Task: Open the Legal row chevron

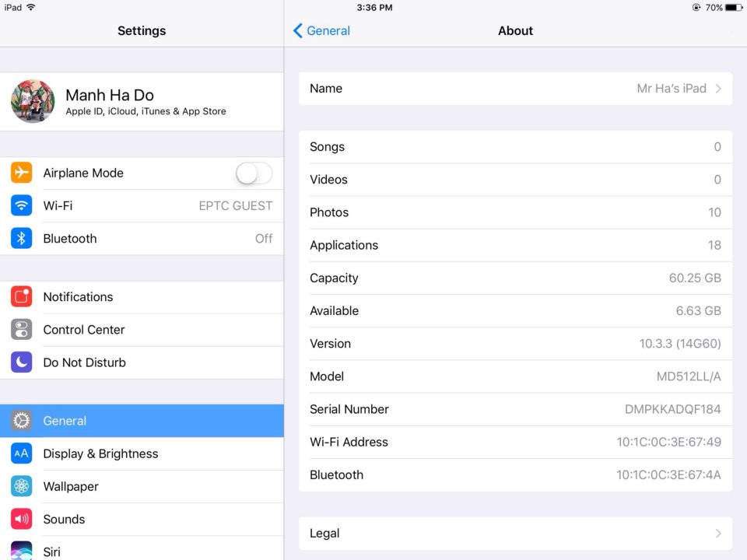Action: pos(718,534)
